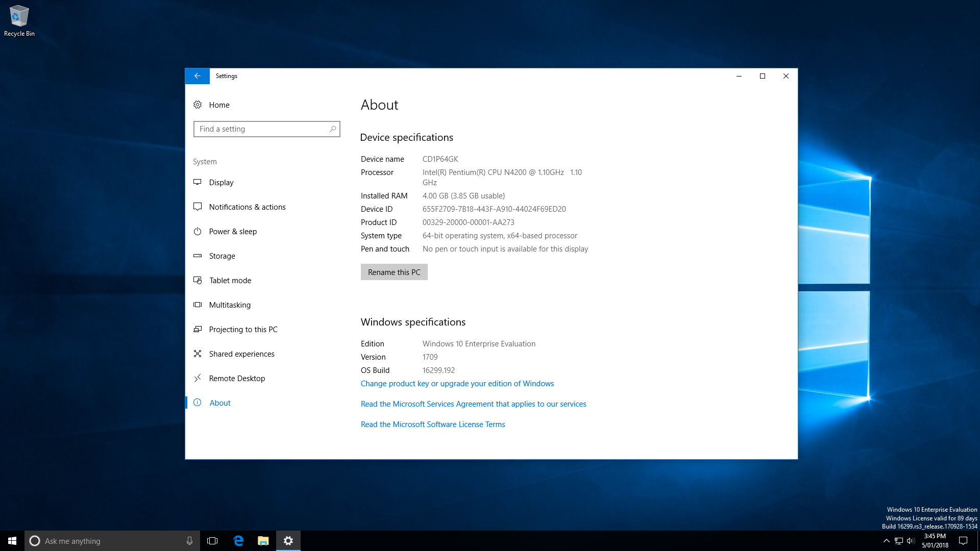
Task: Open Projecting to this PC
Action: click(x=243, y=329)
